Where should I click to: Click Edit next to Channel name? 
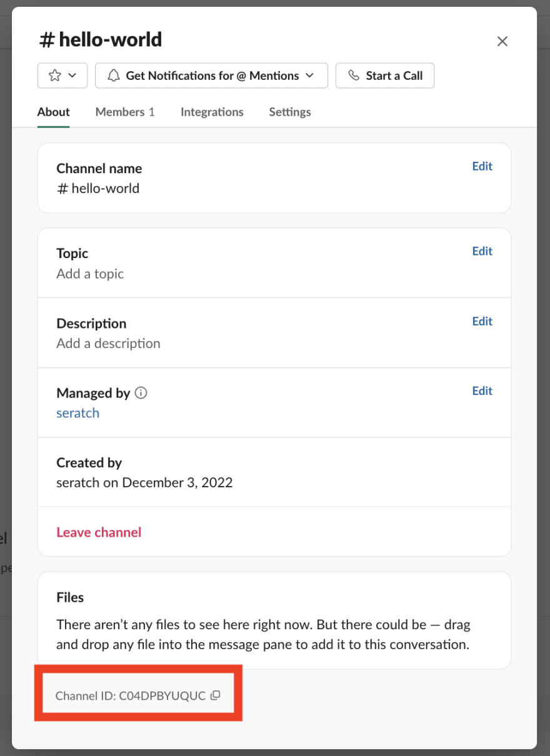coord(482,166)
